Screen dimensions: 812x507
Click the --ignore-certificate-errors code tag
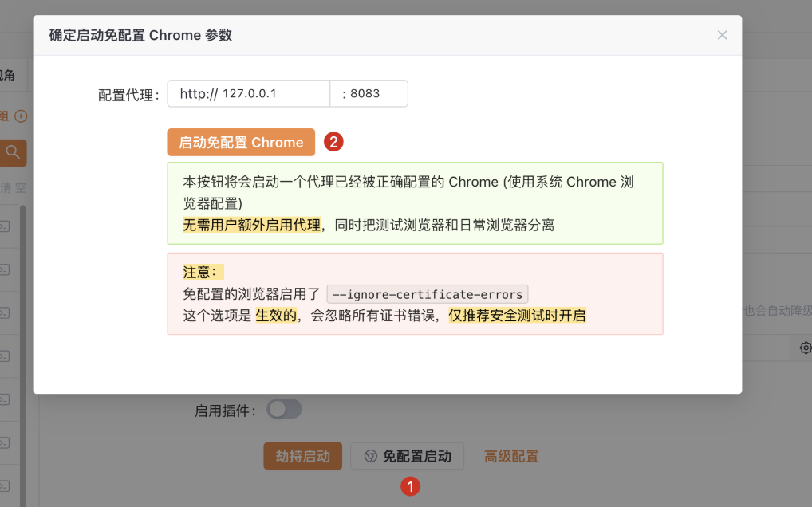pyautogui.click(x=428, y=293)
